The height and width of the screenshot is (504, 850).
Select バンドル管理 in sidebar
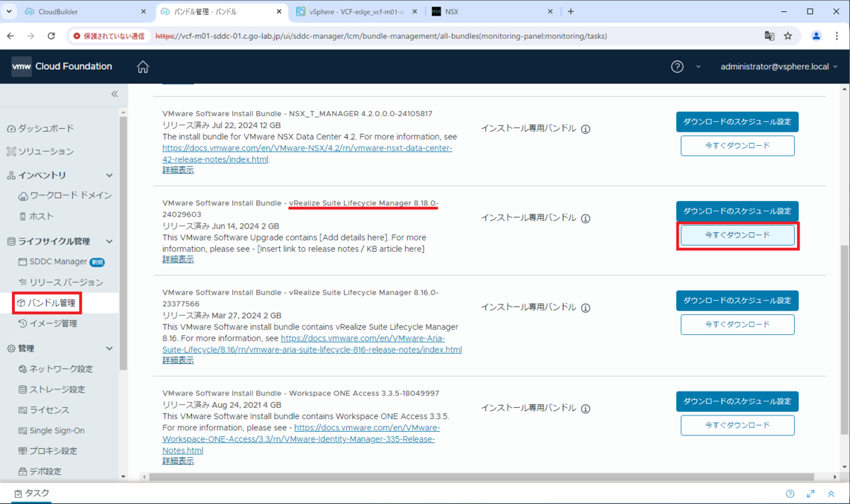point(46,303)
